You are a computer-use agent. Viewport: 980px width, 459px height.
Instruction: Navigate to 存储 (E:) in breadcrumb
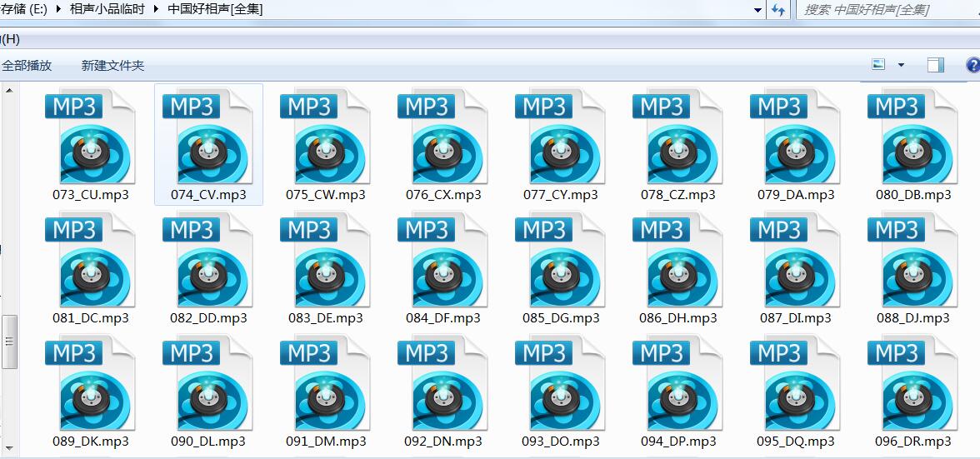[x=23, y=9]
